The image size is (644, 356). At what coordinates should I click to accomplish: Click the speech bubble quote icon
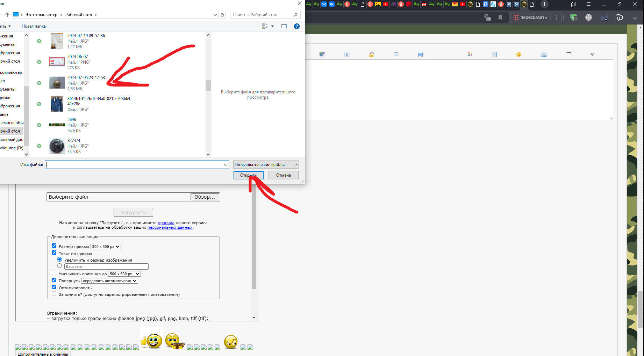(x=396, y=55)
